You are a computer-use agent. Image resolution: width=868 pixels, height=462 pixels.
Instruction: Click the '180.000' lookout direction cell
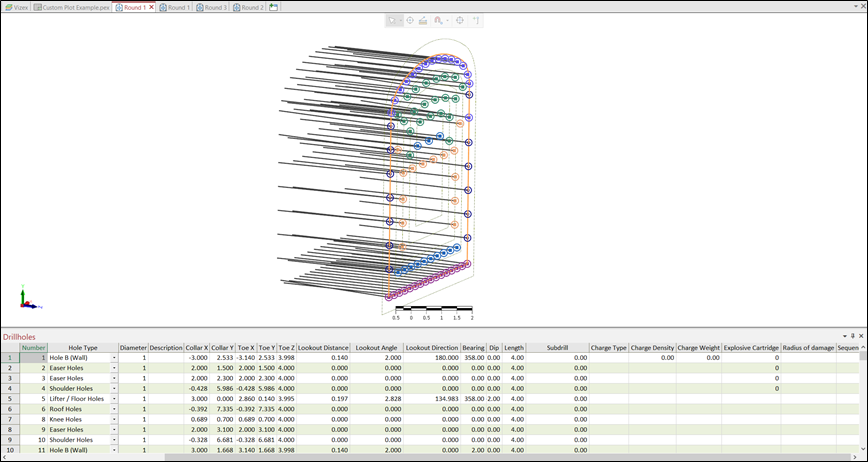pos(432,358)
